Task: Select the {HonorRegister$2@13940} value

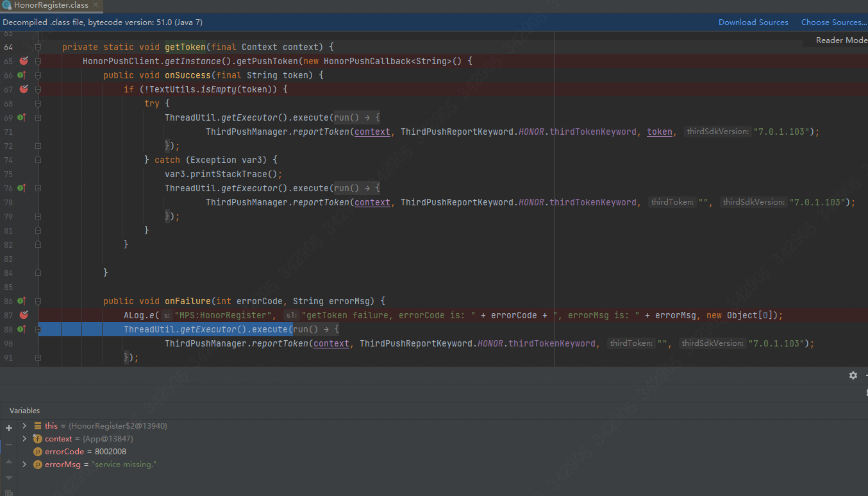Action: 118,426
